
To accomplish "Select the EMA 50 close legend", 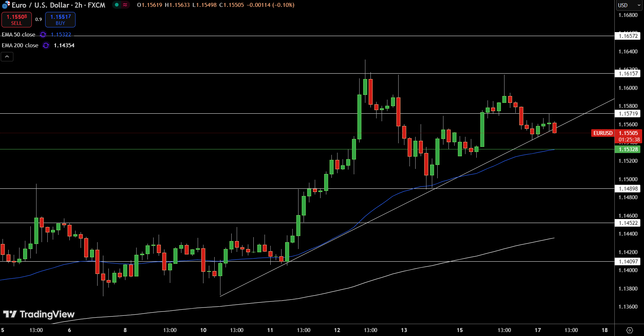I will pos(18,35).
